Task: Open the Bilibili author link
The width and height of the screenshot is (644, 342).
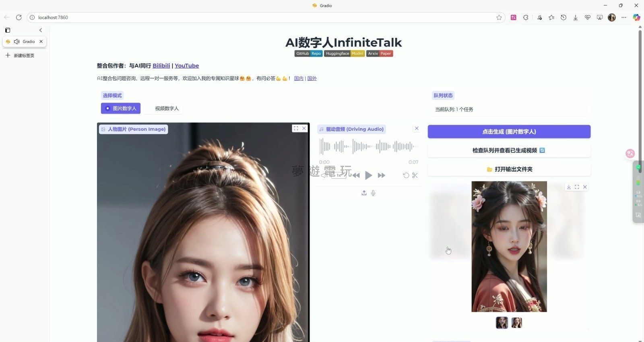Action: [161, 66]
